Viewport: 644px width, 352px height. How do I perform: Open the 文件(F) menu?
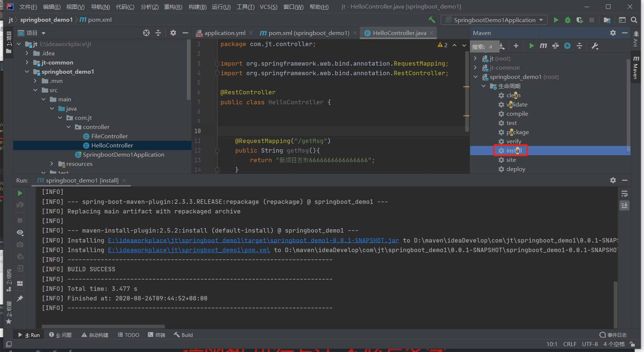[28, 7]
